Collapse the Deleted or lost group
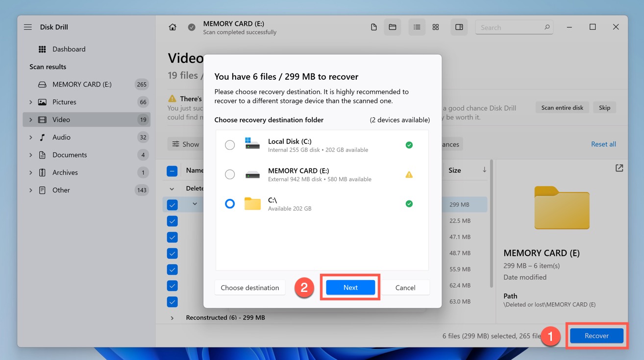The width and height of the screenshot is (644, 360). [x=172, y=189]
